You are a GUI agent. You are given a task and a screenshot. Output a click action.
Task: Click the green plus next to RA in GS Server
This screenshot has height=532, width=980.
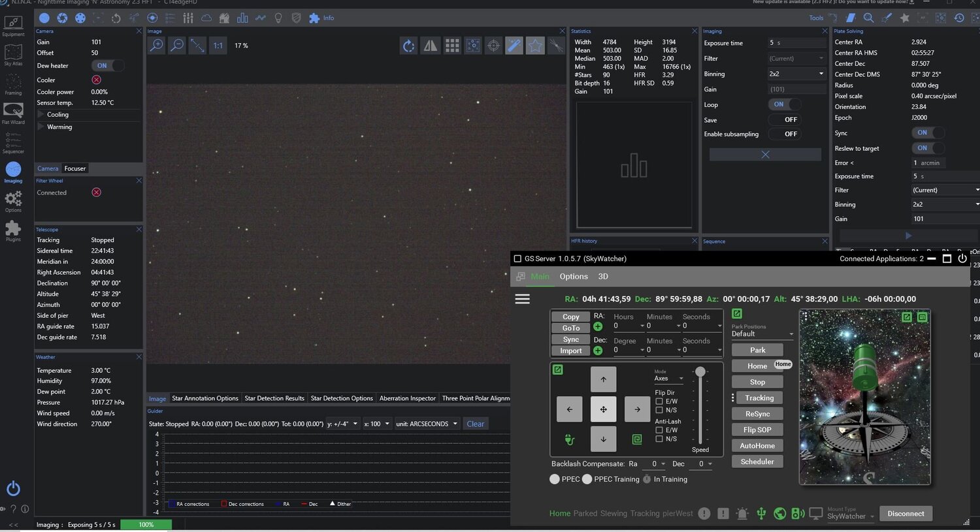598,326
